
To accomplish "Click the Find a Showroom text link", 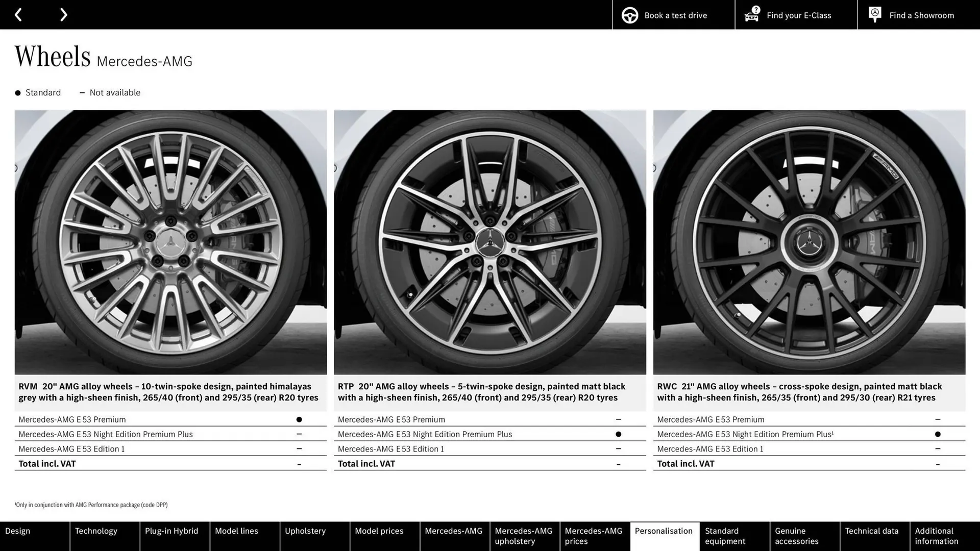I will click(x=921, y=15).
